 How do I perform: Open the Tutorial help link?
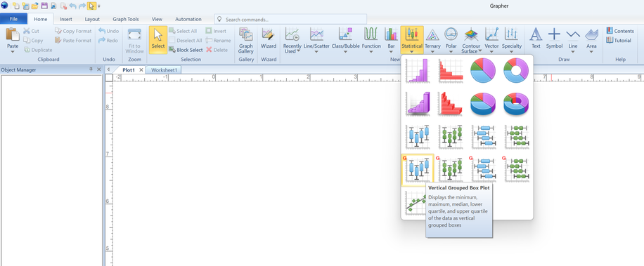click(x=620, y=40)
